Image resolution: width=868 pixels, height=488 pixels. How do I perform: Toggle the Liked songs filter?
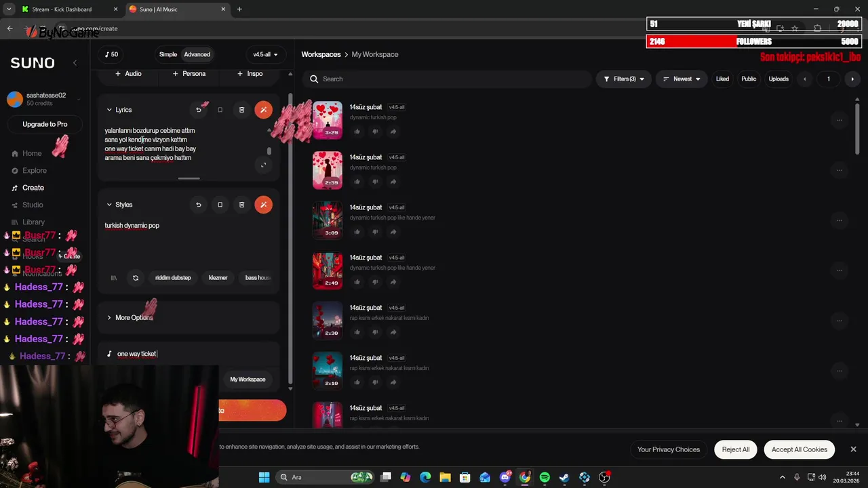click(722, 79)
